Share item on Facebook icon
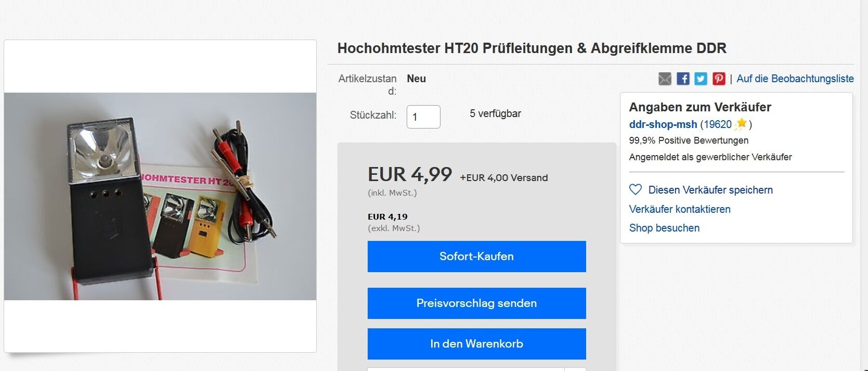Image resolution: width=868 pixels, height=371 pixels. tap(683, 79)
